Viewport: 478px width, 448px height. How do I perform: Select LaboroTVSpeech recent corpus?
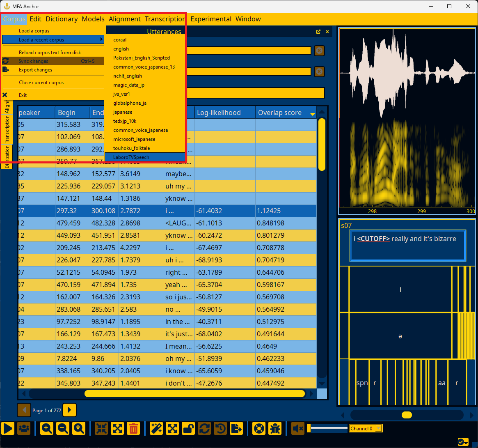pos(145,157)
